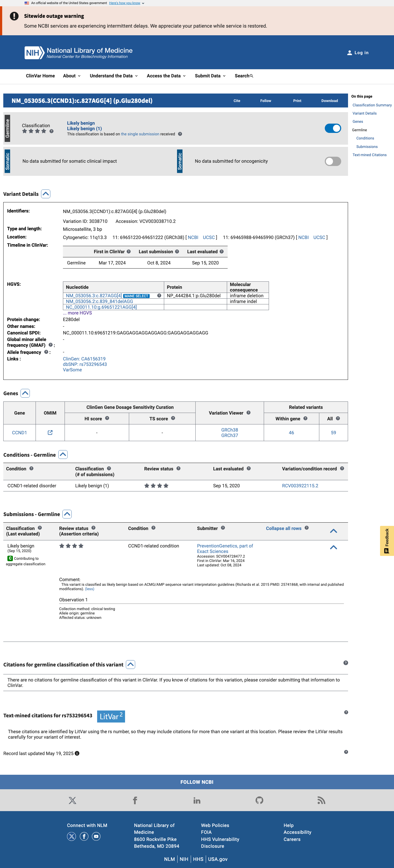Click help icon beside Within gene
This screenshot has height=868, width=394.
(305, 418)
